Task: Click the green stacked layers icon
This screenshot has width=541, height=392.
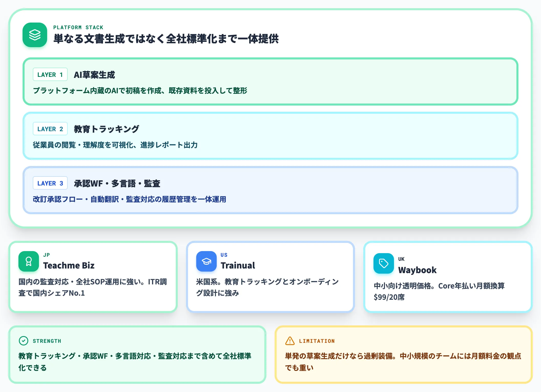Action: tap(35, 35)
